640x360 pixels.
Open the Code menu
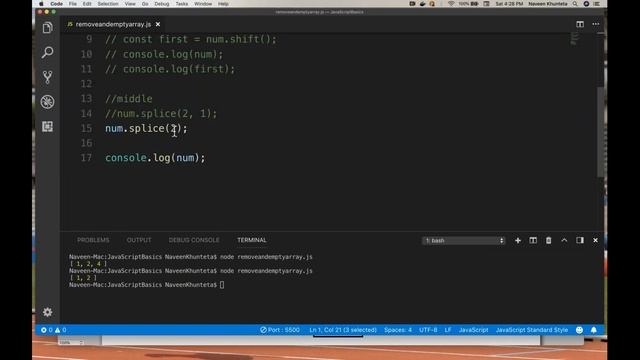(56, 4)
